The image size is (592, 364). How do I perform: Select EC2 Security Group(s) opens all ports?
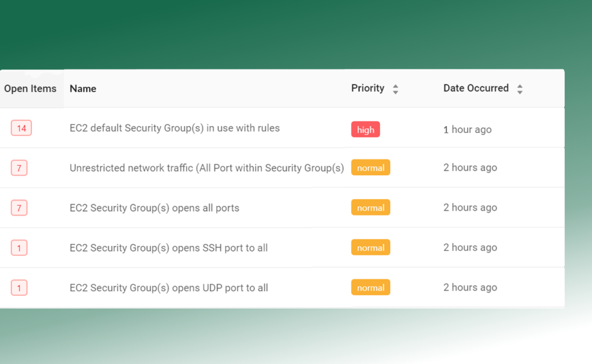154,208
